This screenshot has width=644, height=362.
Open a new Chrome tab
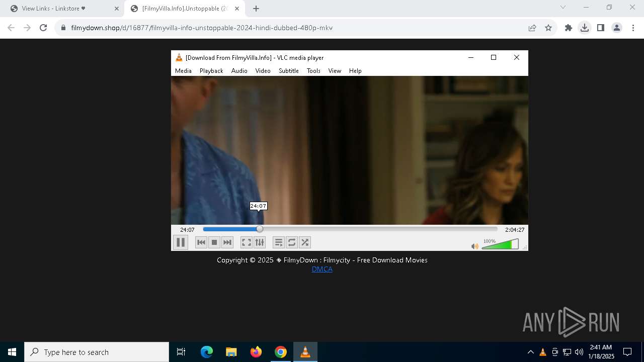(x=256, y=9)
